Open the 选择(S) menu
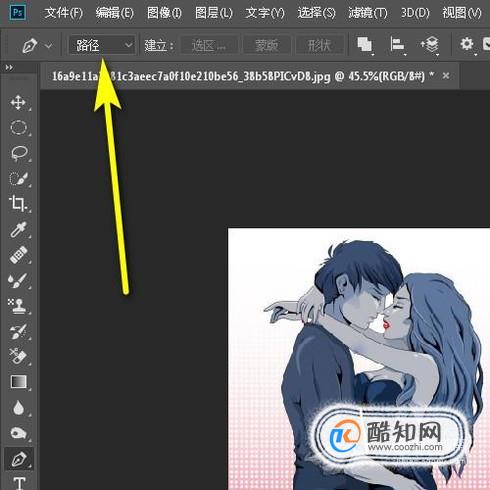Screen dimensions: 490x490 tap(316, 13)
